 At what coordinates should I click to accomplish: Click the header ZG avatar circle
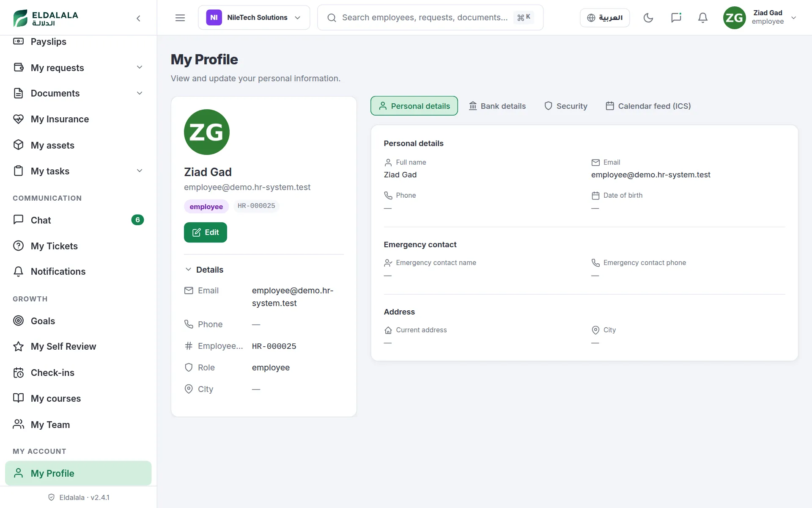tap(734, 18)
